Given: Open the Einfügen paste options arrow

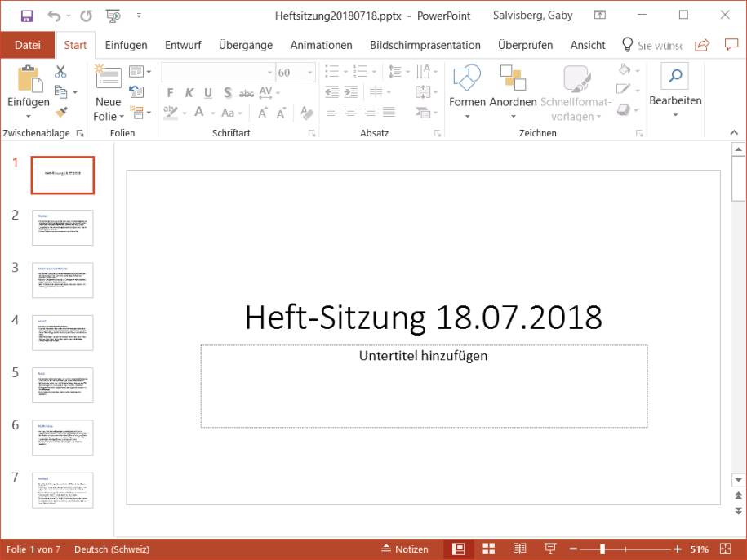Looking at the screenshot, I should click(28, 116).
